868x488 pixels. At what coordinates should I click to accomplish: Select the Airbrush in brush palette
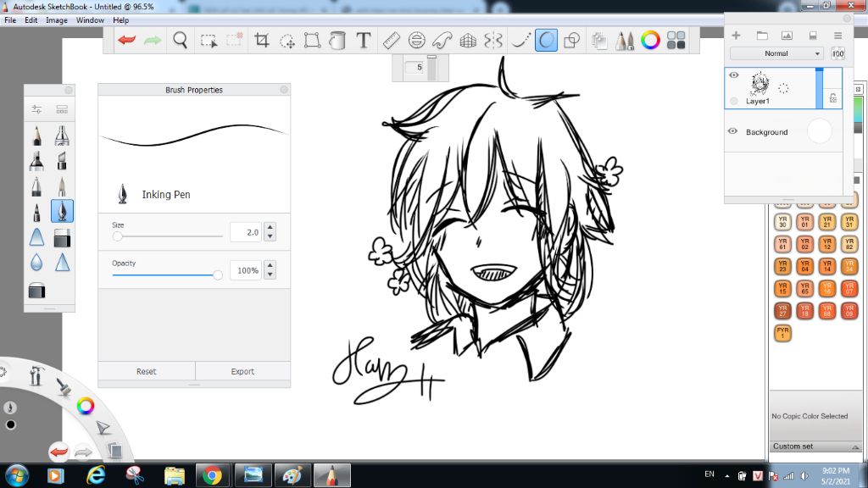(x=62, y=136)
